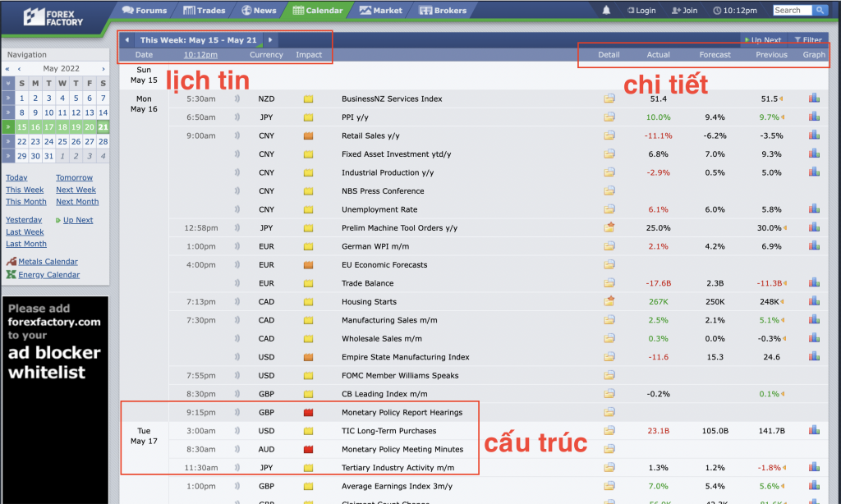
Task: Select May 25 in the mini calendar
Action: coord(62,141)
